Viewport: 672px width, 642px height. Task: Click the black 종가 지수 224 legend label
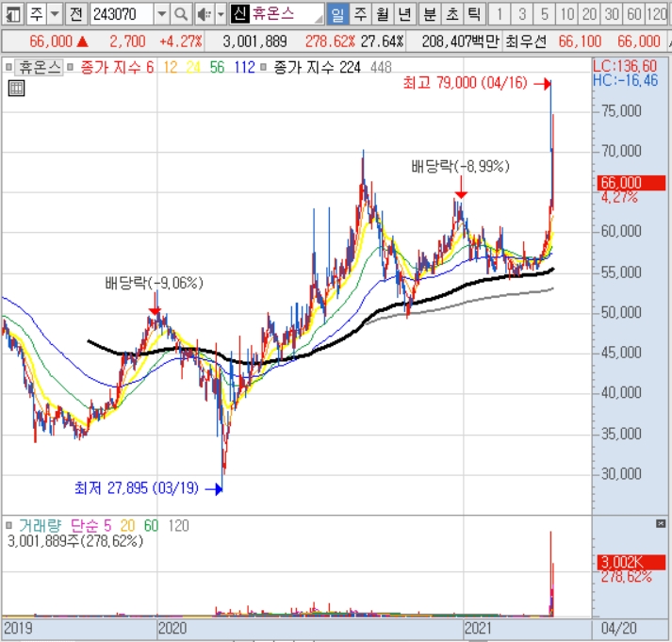(x=317, y=67)
